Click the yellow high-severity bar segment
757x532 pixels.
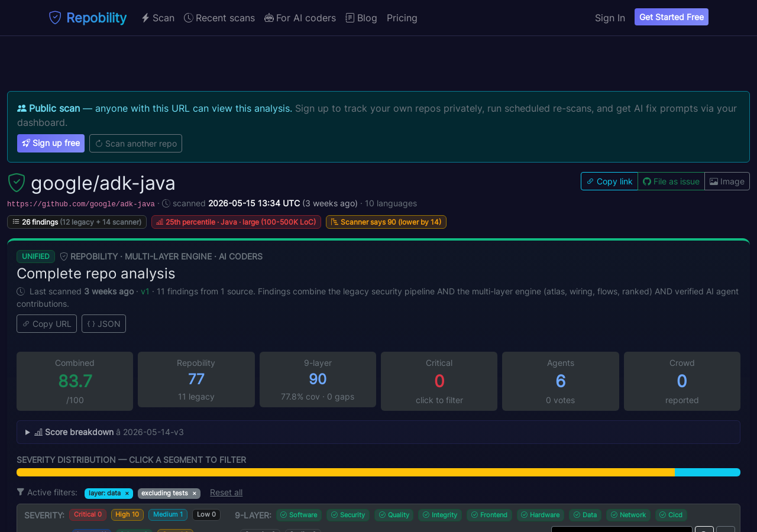click(x=345, y=472)
